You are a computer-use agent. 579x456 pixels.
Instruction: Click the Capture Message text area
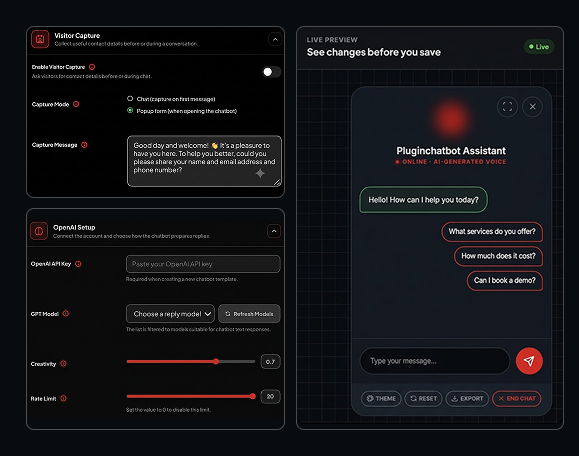204,161
